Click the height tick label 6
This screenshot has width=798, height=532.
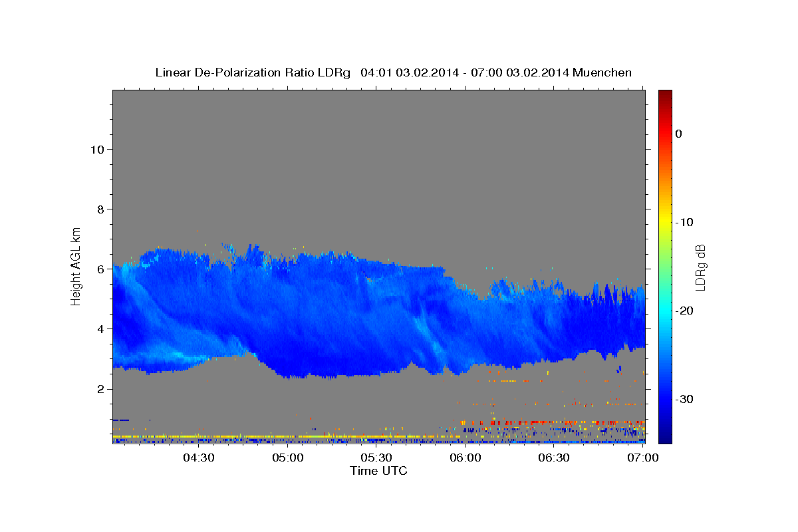pos(100,269)
